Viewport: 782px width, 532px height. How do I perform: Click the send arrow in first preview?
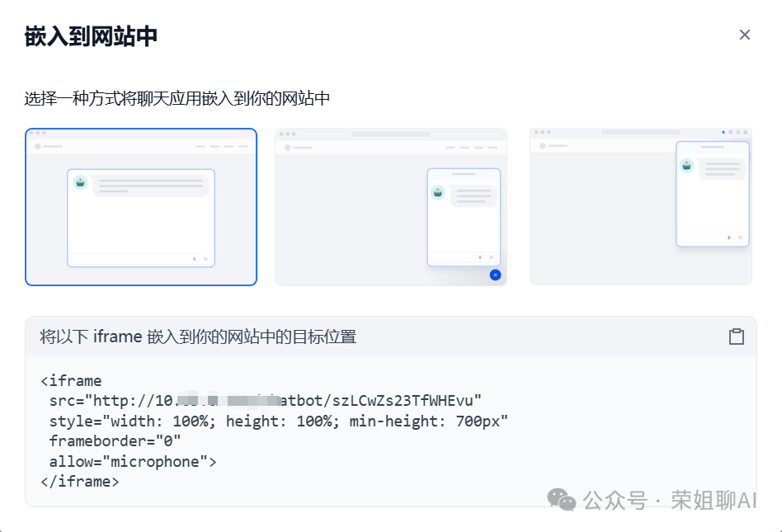tap(205, 259)
